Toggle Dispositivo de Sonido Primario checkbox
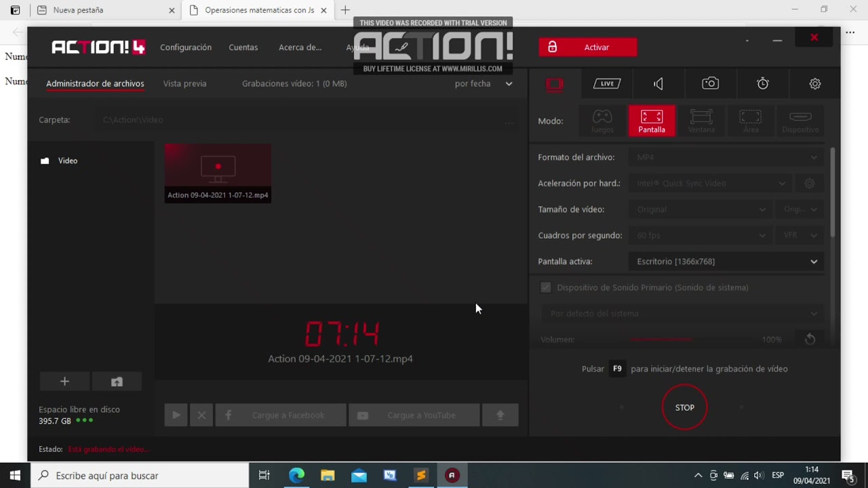Viewport: 868px width, 488px height. click(x=546, y=287)
